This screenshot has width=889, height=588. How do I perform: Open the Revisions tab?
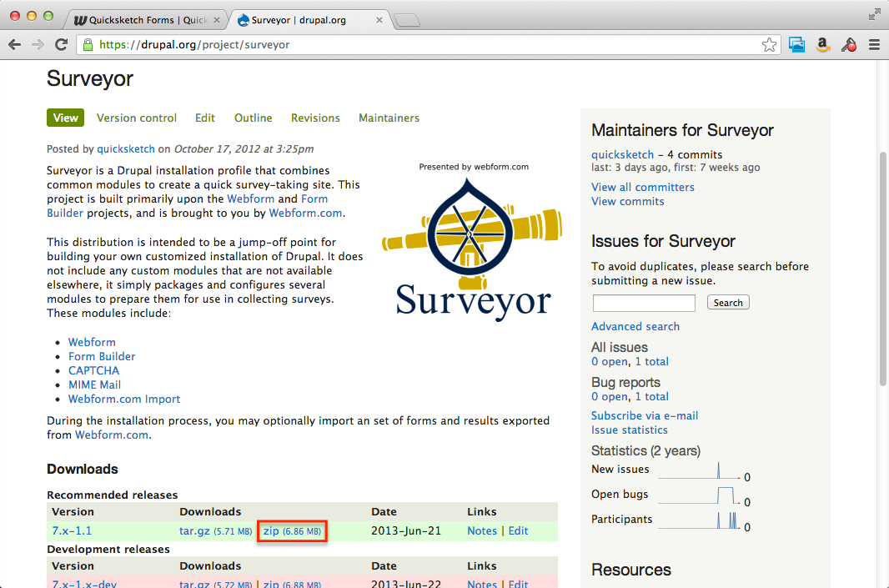315,118
